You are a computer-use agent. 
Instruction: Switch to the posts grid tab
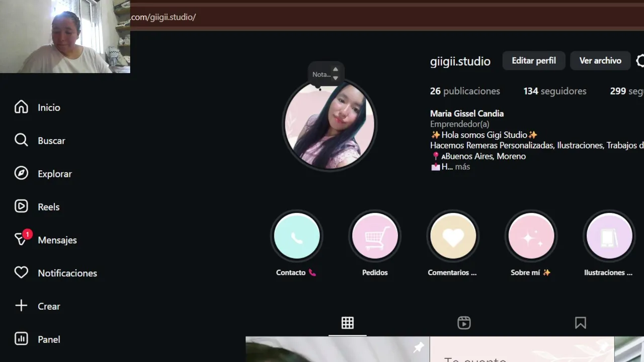click(348, 323)
